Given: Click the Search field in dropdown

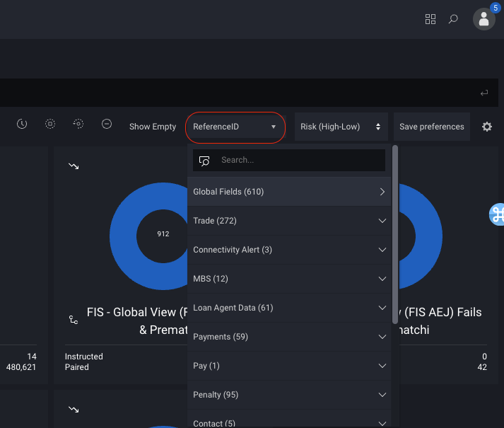Looking at the screenshot, I should tap(289, 161).
